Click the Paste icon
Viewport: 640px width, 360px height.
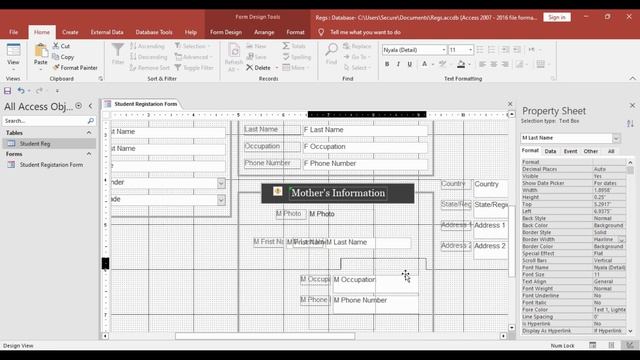click(x=40, y=51)
